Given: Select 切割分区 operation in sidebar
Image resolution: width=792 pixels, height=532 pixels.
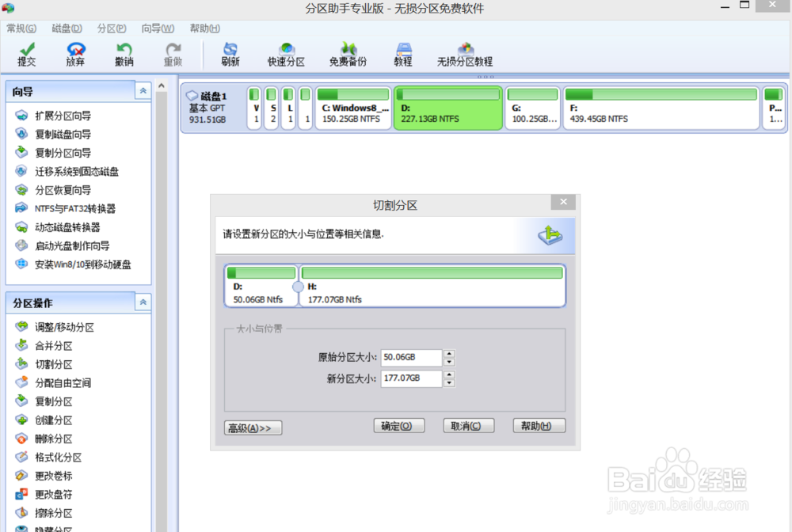Looking at the screenshot, I should pyautogui.click(x=44, y=364).
